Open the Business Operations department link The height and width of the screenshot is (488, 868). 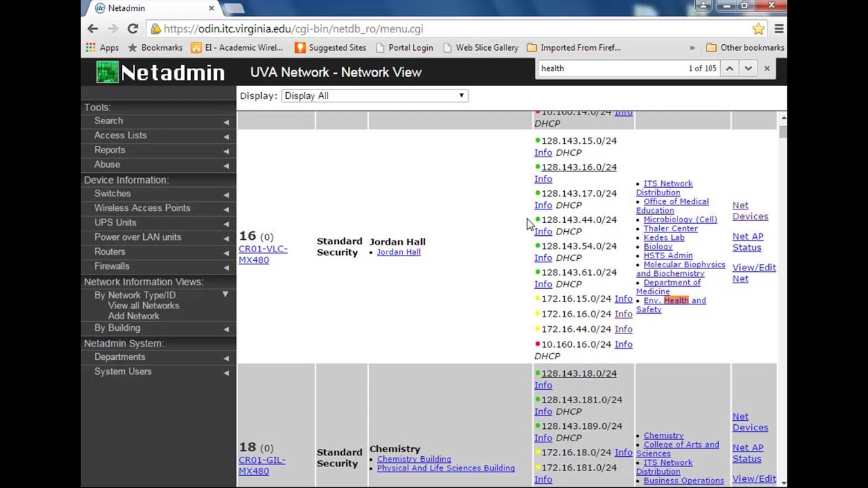pyautogui.click(x=684, y=481)
